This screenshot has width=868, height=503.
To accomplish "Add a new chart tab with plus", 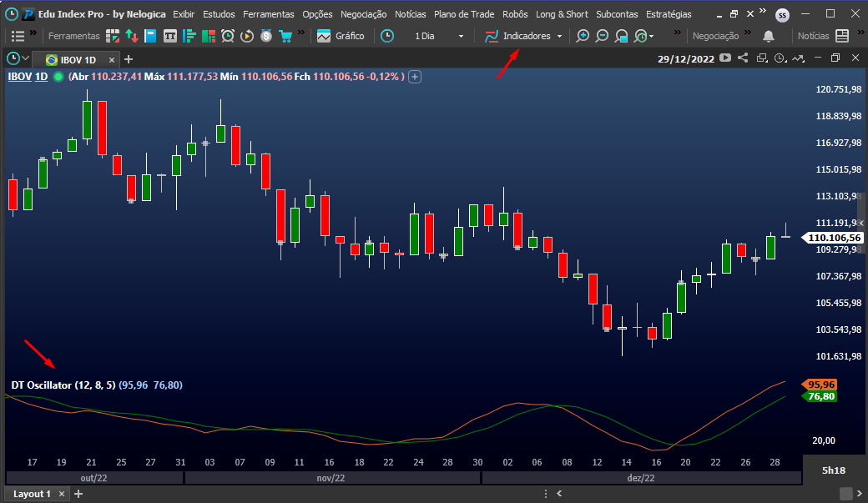I will coord(129,59).
